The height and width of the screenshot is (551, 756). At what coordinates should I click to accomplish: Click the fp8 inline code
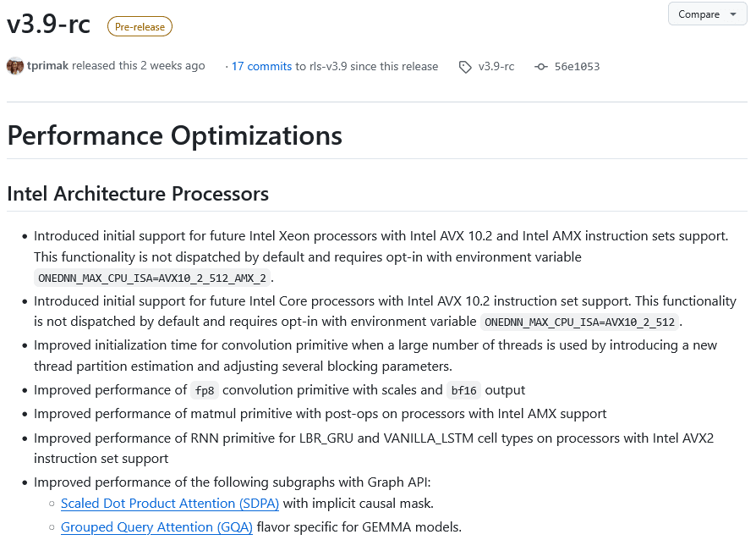click(203, 390)
